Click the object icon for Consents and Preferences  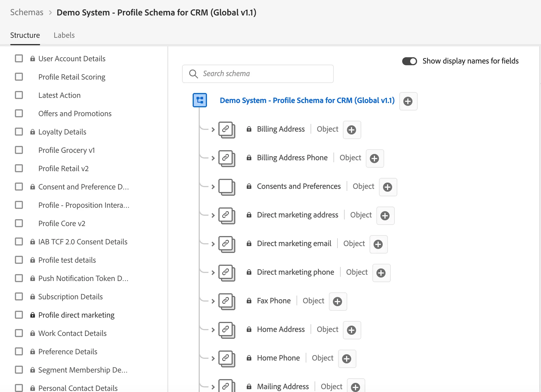click(x=227, y=187)
